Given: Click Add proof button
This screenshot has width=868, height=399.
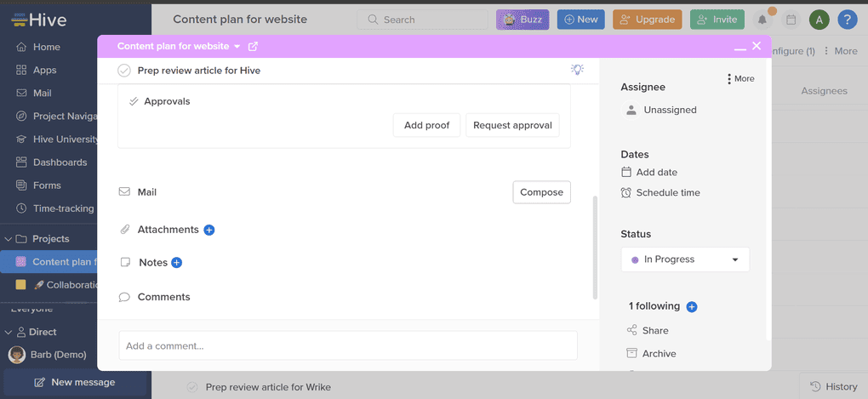Looking at the screenshot, I should point(426,125).
